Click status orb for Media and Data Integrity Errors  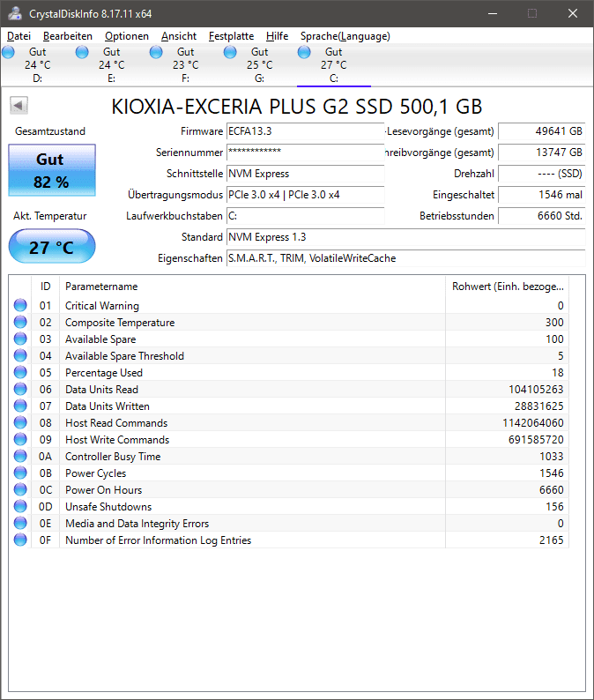click(20, 523)
